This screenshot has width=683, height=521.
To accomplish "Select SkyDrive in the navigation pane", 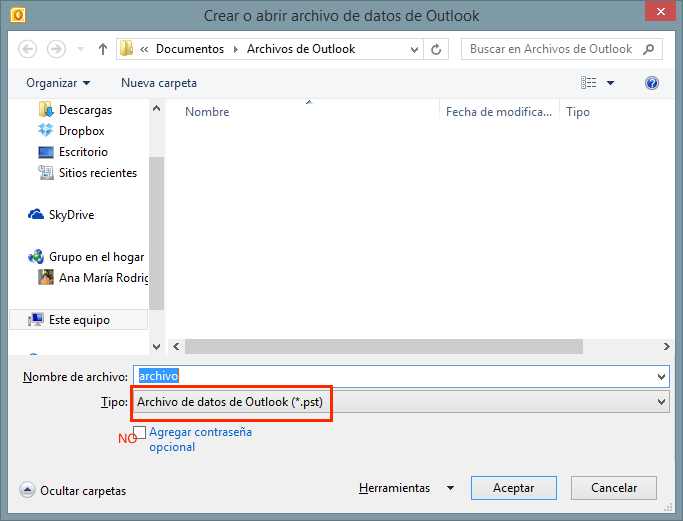I will tap(71, 215).
